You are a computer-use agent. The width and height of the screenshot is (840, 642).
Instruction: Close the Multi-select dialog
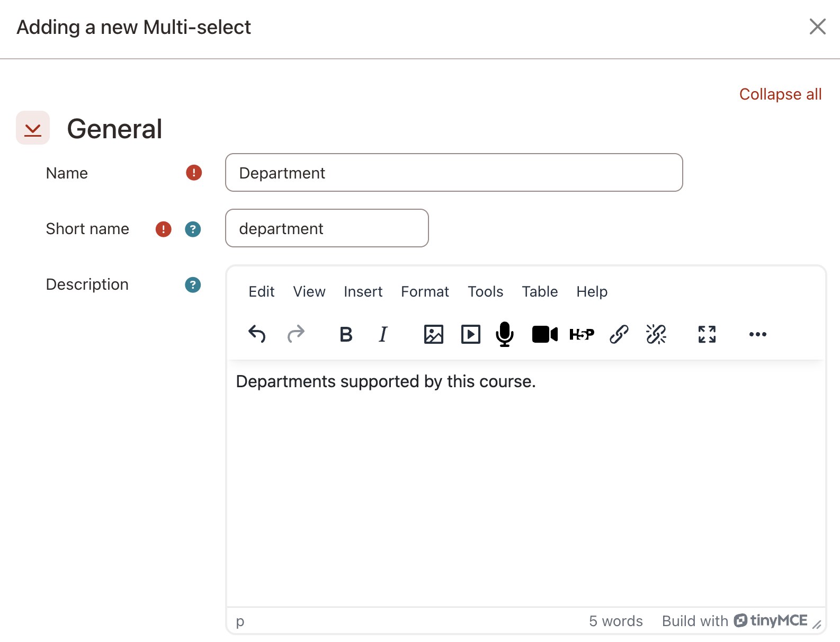[x=818, y=26]
